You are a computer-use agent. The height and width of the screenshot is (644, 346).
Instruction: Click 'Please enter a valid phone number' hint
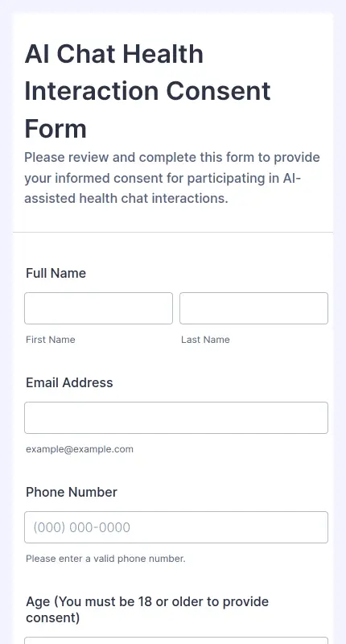point(105,559)
